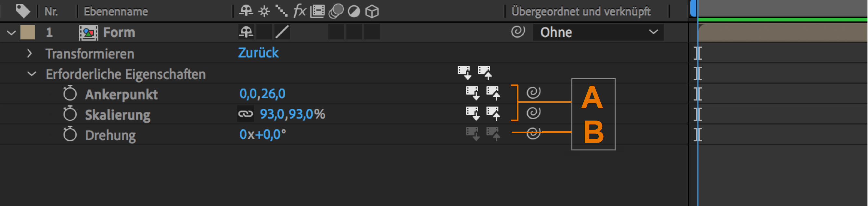Click the pull-from-master icon in Ankerpunkt row
Screen dimensions: 868x206
point(472,93)
